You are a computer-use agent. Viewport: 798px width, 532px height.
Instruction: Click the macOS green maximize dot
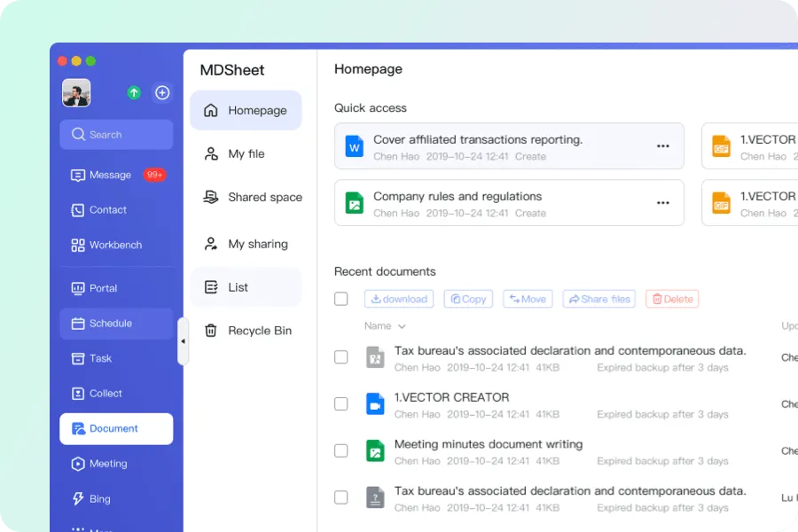90,61
